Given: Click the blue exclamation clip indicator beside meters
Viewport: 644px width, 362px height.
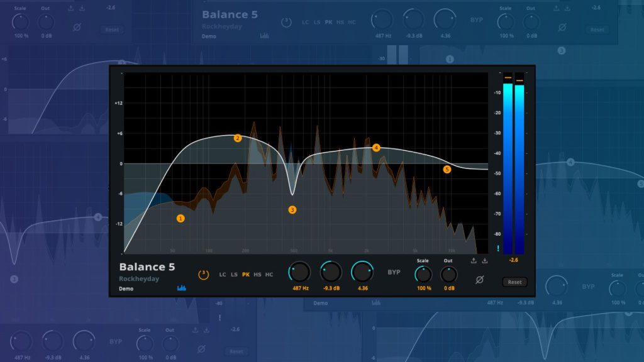Looking at the screenshot, I should click(x=498, y=248).
